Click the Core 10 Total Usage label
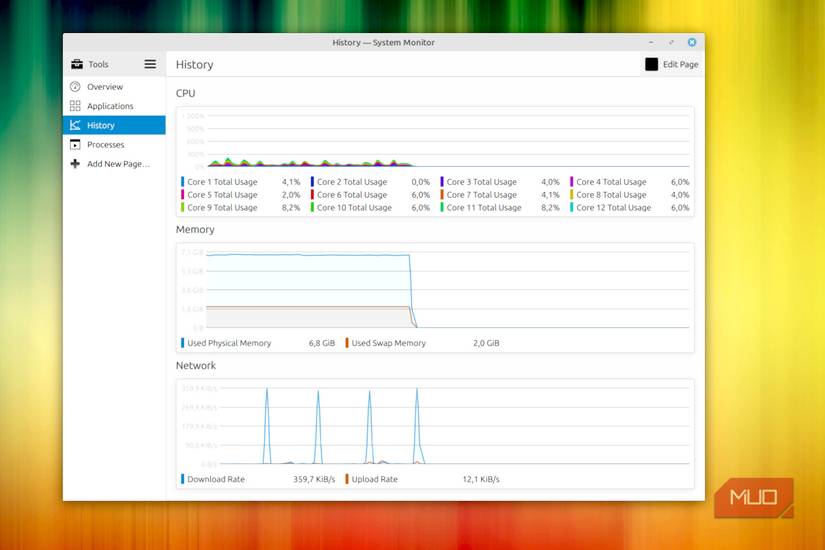Viewport: 825px width, 550px height. point(354,207)
